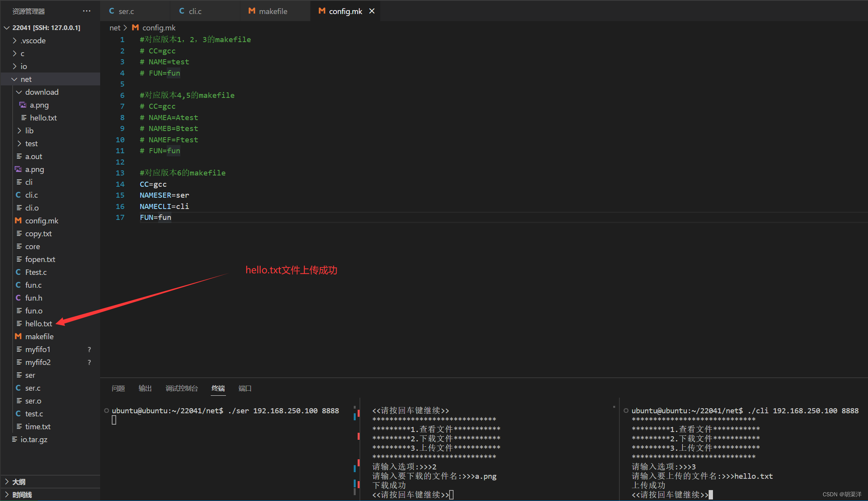Switch to the 问题 problems panel tab

(118, 388)
